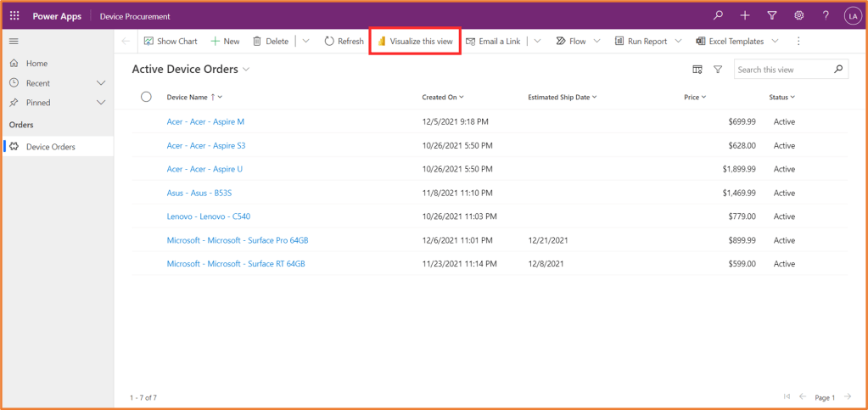The height and width of the screenshot is (410, 868).
Task: Open the filter icon beside search box
Action: tap(718, 70)
